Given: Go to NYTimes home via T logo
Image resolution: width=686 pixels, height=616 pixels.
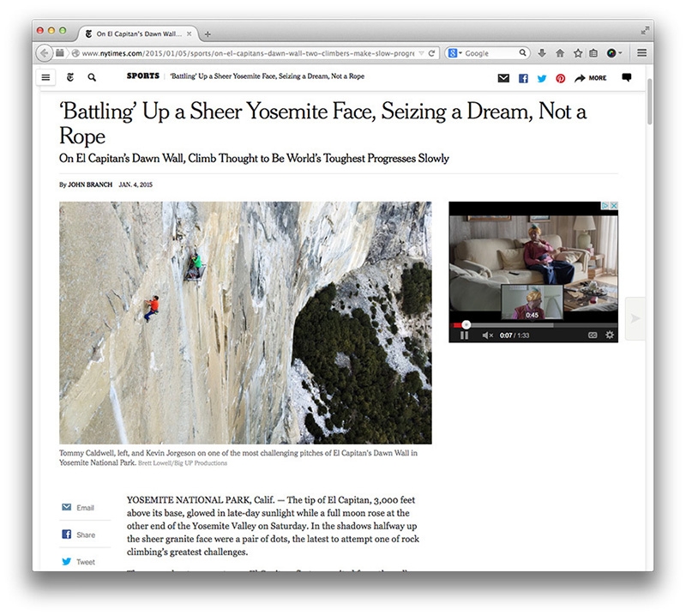Looking at the screenshot, I should (x=70, y=77).
